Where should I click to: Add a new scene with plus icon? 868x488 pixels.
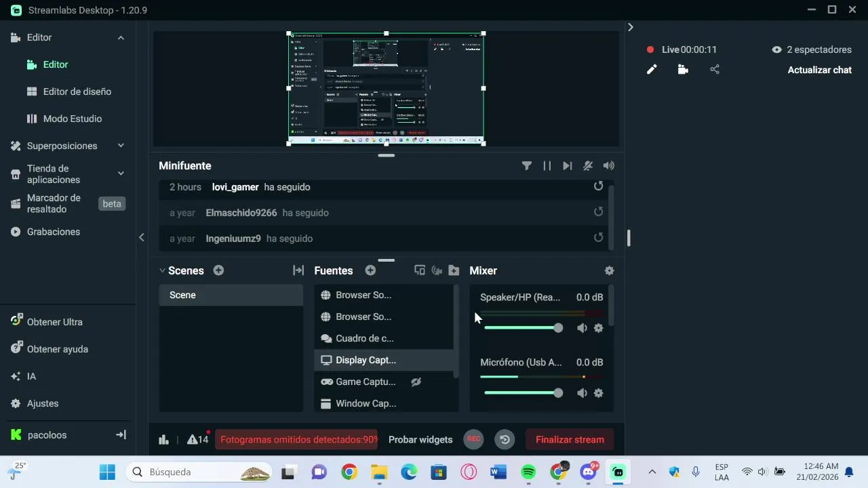(x=218, y=270)
